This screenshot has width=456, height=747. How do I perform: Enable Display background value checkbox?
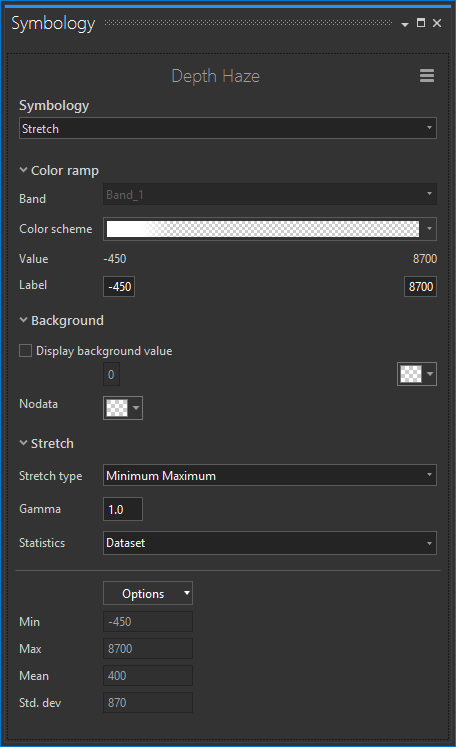(x=25, y=351)
